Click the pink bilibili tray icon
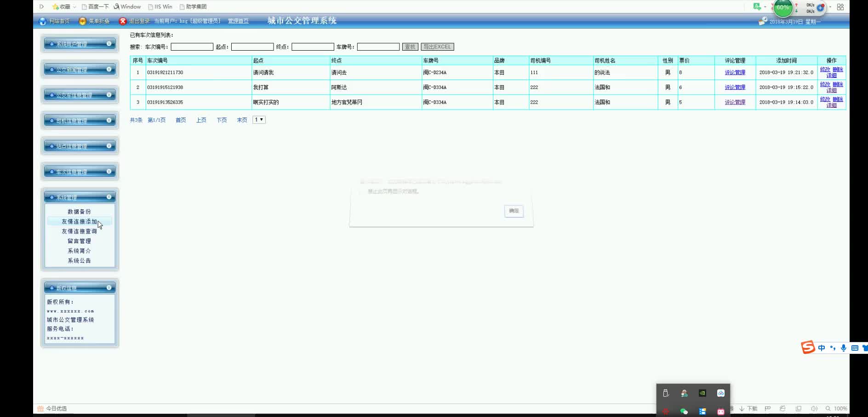The width and height of the screenshot is (868, 417). point(720,411)
